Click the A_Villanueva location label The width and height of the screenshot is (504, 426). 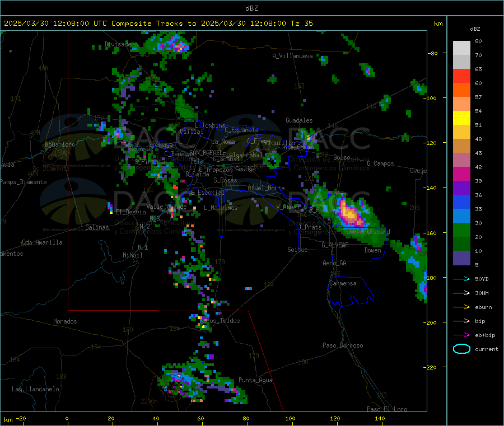[292, 56]
